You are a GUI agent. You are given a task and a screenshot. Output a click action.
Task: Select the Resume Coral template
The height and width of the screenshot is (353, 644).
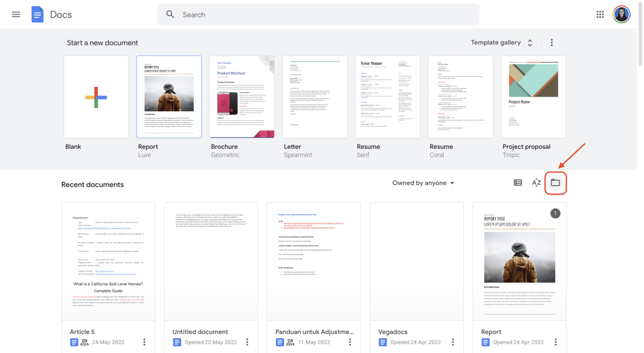point(460,97)
